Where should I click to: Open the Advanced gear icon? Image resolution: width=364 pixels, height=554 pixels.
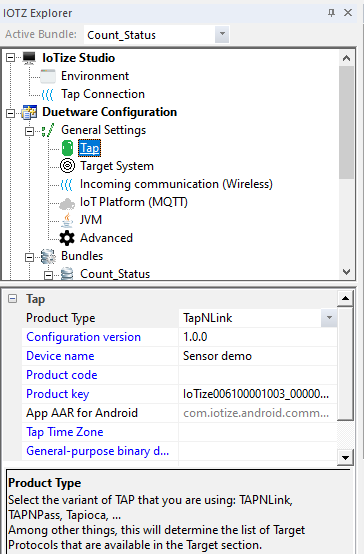[67, 238]
